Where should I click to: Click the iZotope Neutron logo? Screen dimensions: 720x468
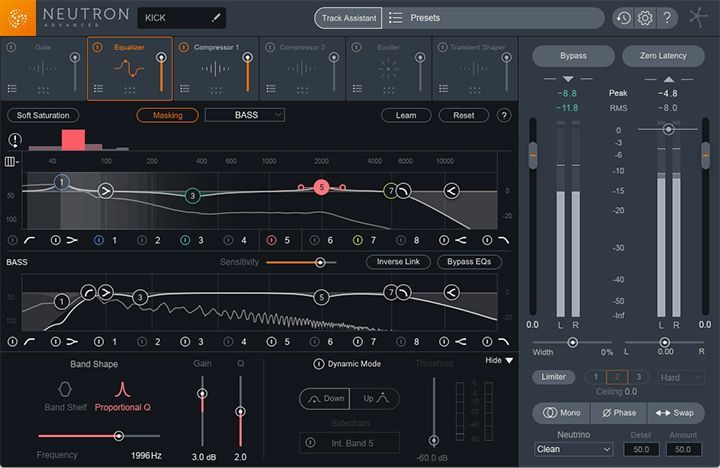(x=17, y=18)
